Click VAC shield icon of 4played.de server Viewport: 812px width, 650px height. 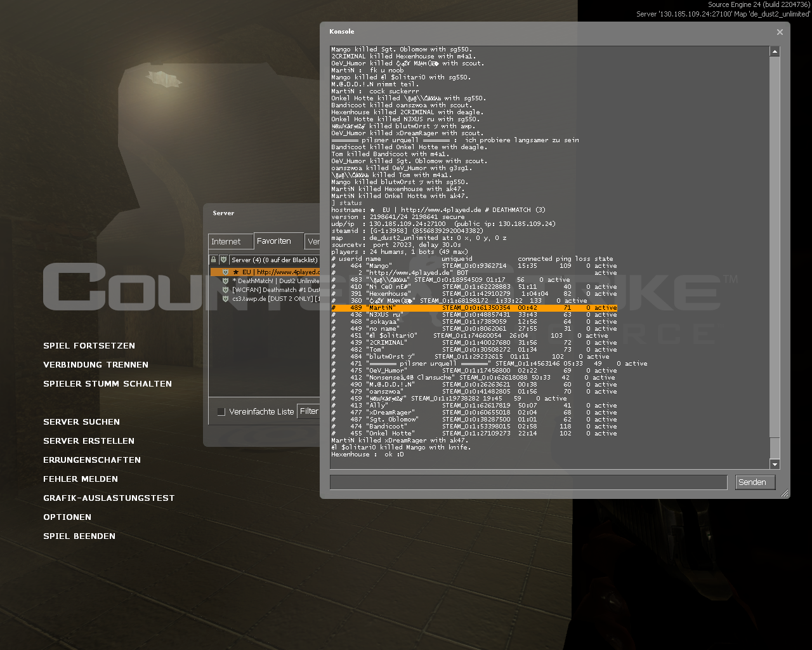click(225, 272)
